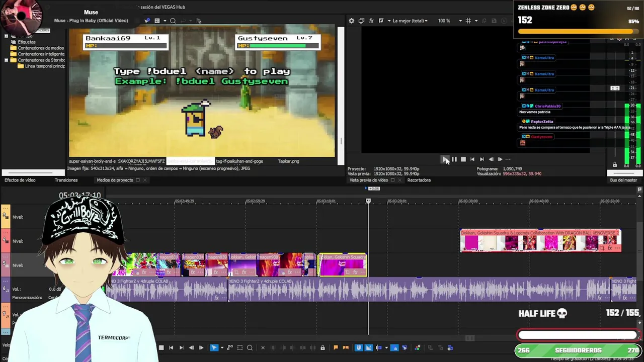Switch to Vista previa de vídeo tab
Viewport: 644px width, 362px height.
(x=369, y=180)
